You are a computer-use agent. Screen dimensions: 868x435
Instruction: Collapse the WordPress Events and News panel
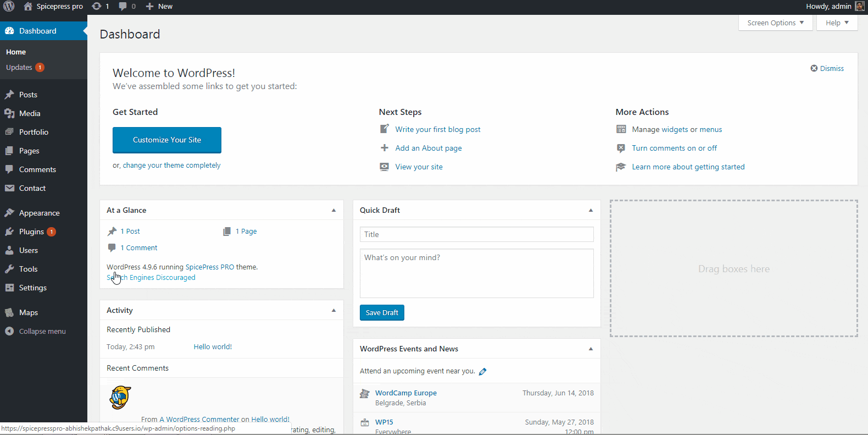pyautogui.click(x=591, y=349)
